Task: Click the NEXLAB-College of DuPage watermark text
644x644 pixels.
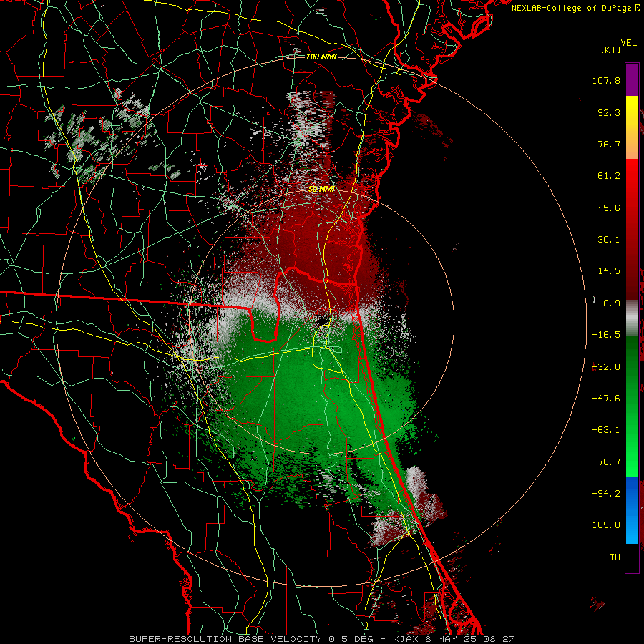Action: [575, 8]
